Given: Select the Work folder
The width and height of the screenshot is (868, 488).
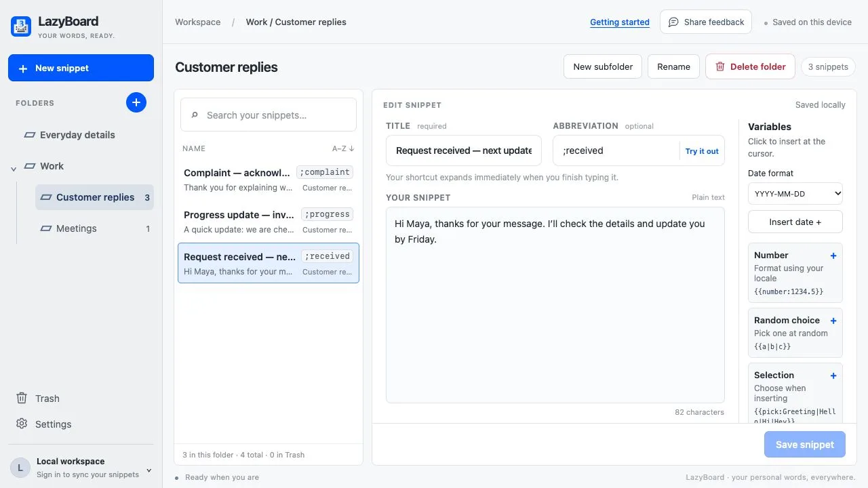Looking at the screenshot, I should pos(52,166).
